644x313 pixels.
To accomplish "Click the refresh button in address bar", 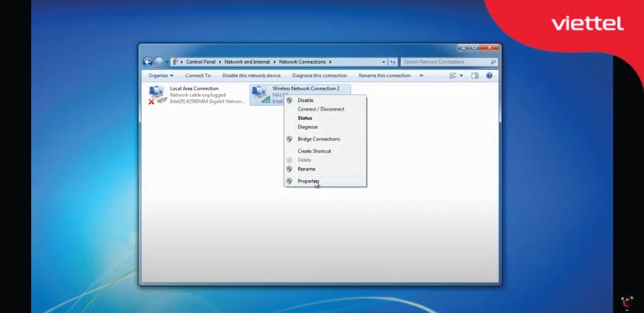I will [x=393, y=62].
